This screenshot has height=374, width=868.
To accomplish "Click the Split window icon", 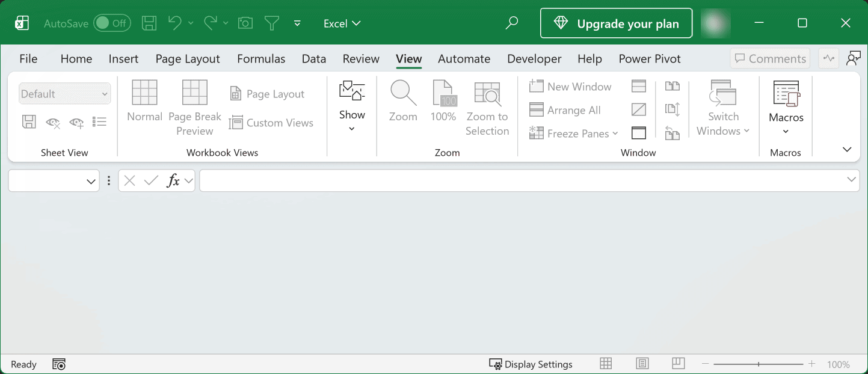I will point(639,87).
